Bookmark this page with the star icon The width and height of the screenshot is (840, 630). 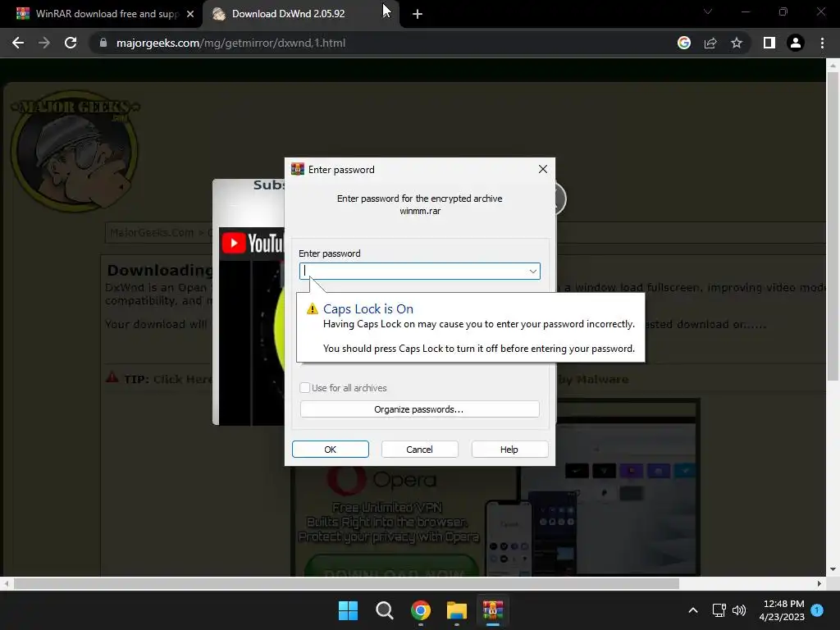[737, 43]
